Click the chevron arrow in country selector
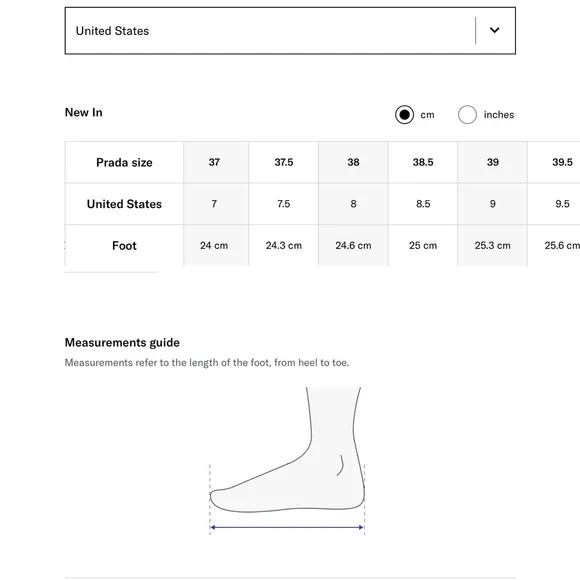The image size is (580, 580). [x=495, y=30]
